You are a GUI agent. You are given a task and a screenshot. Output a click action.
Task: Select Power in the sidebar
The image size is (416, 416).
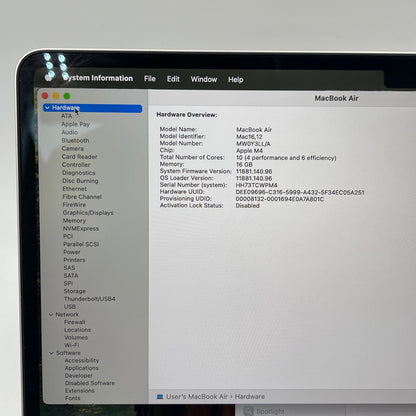72,252
